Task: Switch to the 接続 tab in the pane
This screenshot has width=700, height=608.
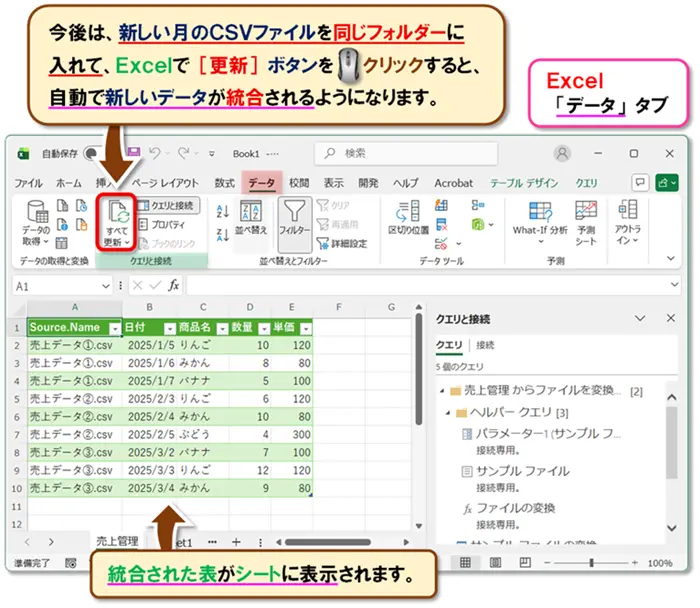Action: click(x=485, y=345)
